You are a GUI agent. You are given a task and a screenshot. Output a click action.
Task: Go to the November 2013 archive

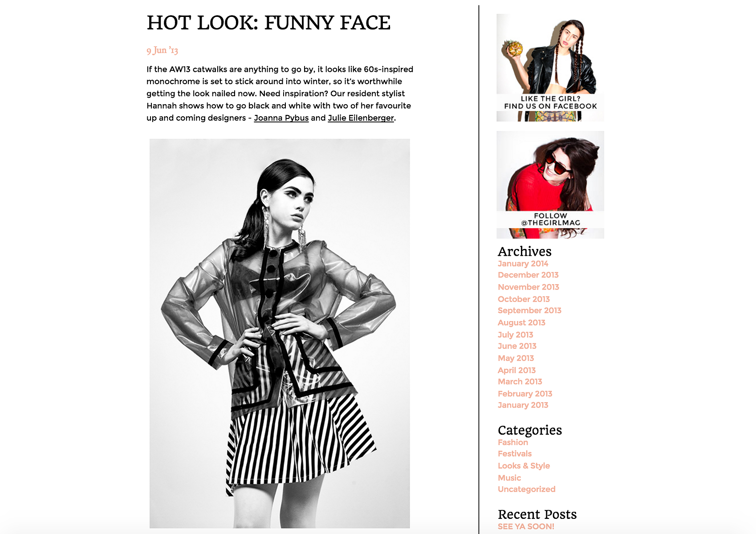coord(528,287)
